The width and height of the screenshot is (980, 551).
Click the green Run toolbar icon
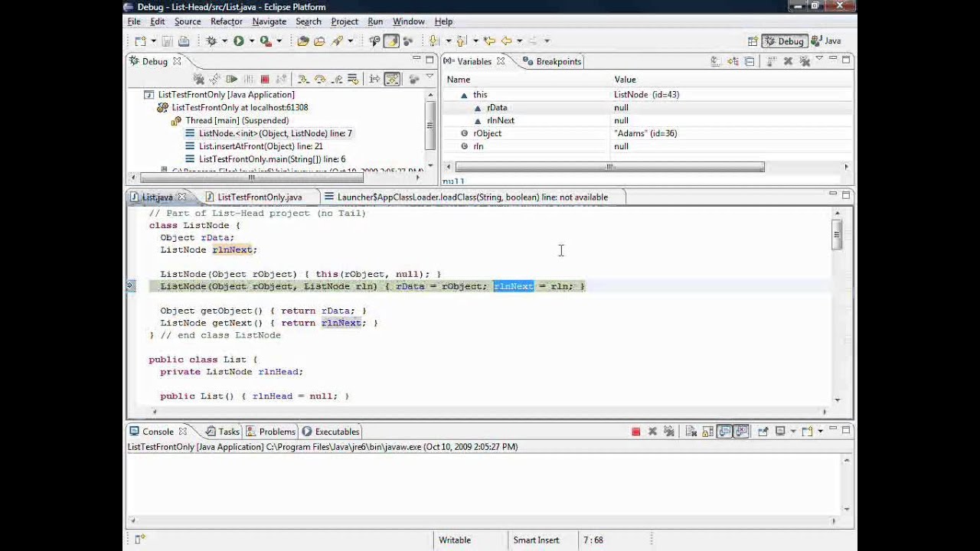click(239, 41)
